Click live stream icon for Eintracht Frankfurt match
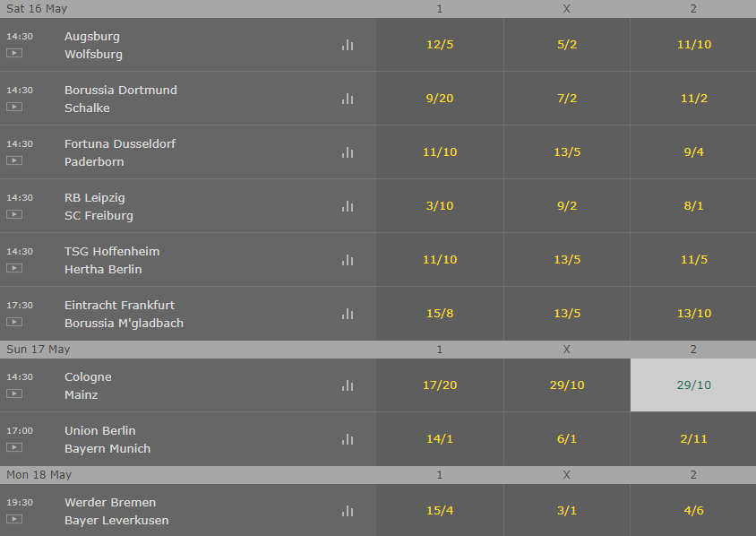 coord(14,322)
